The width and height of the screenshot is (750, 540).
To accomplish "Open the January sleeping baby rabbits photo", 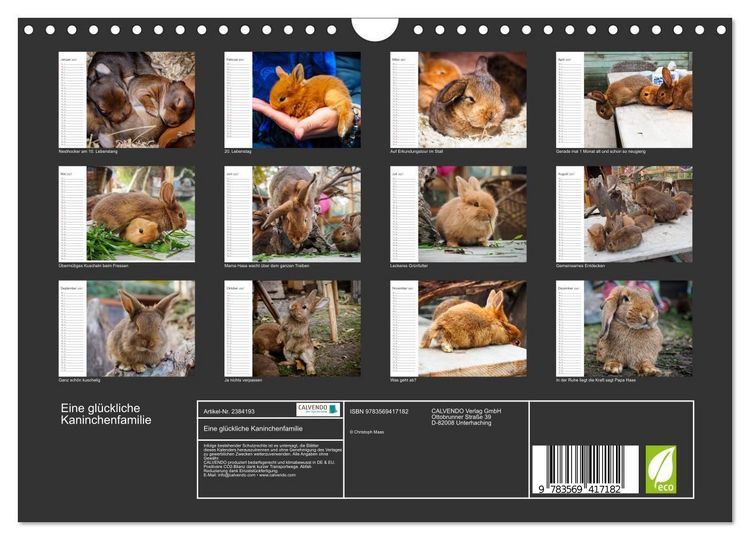I will click(x=141, y=99).
